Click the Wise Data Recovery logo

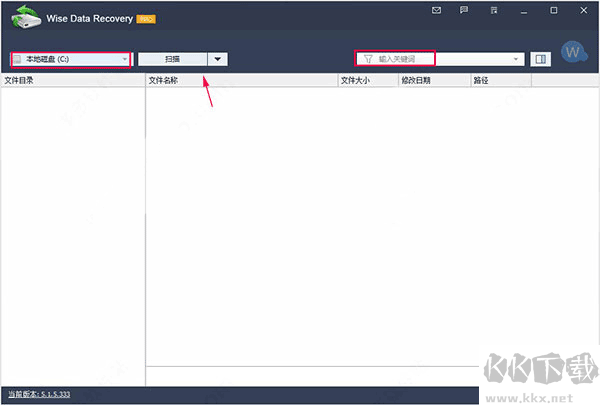click(26, 17)
